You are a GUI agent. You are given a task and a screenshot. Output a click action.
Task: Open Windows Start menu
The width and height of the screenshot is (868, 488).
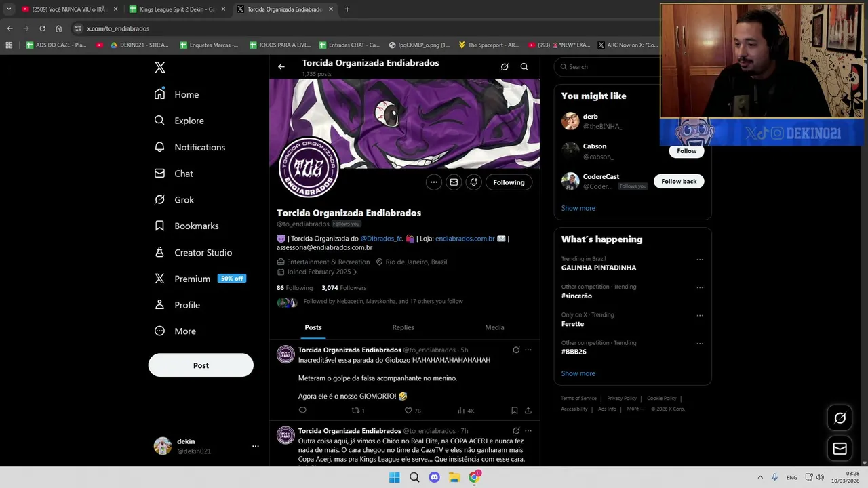[394, 477]
